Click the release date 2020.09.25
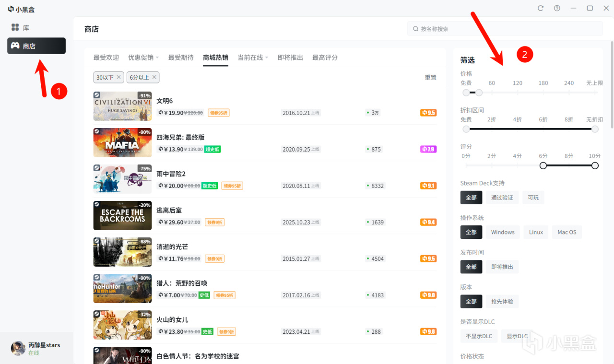The image size is (614, 364). pyautogui.click(x=296, y=149)
